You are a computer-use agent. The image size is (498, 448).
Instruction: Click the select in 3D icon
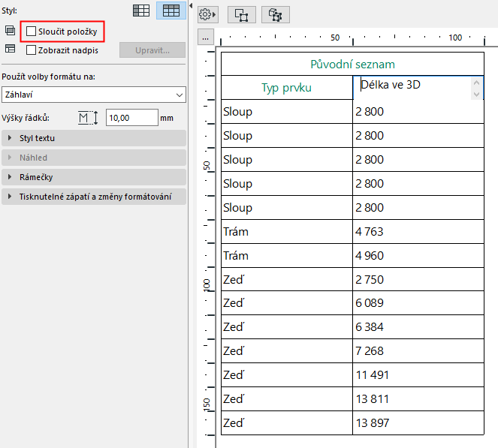click(x=276, y=14)
